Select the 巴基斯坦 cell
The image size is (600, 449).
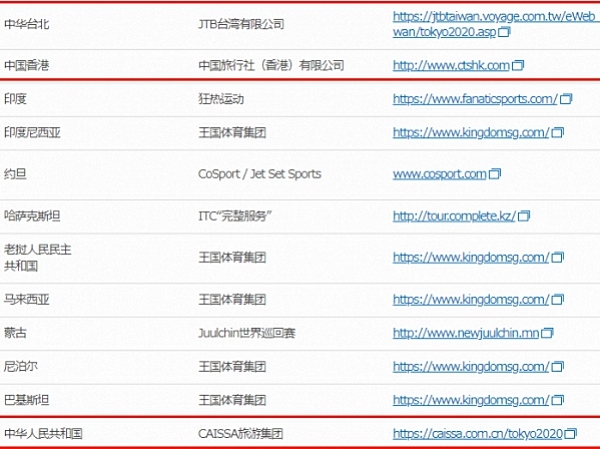click(x=26, y=400)
